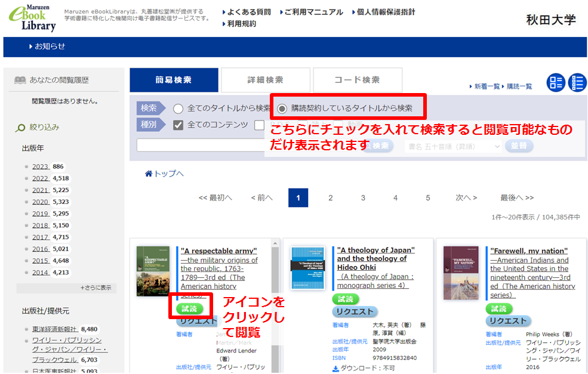Switch to list view icon
The height and width of the screenshot is (374, 588).
[577, 82]
